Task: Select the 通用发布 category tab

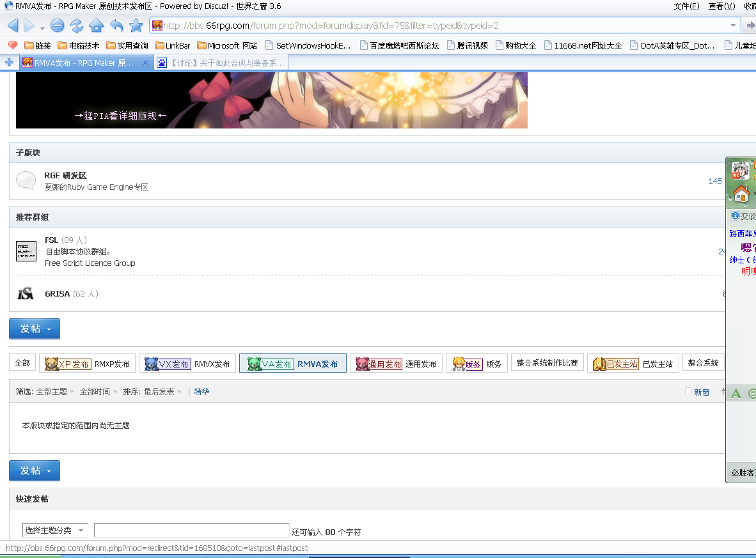Action: (397, 364)
